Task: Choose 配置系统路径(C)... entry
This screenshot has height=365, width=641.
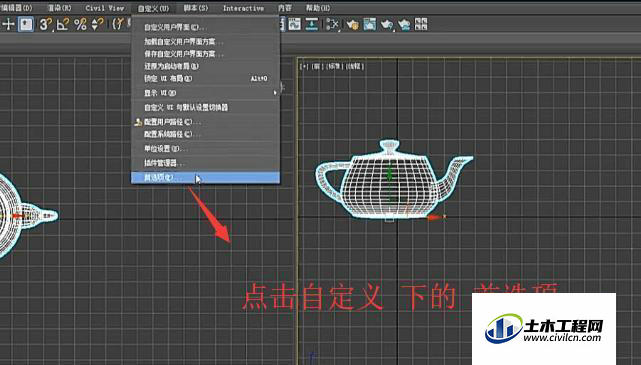Action: coord(205,134)
